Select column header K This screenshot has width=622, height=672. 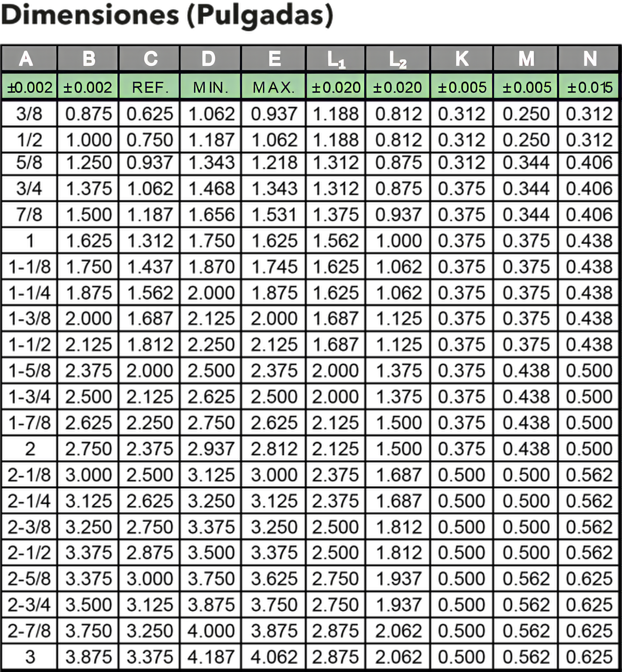[x=461, y=59]
